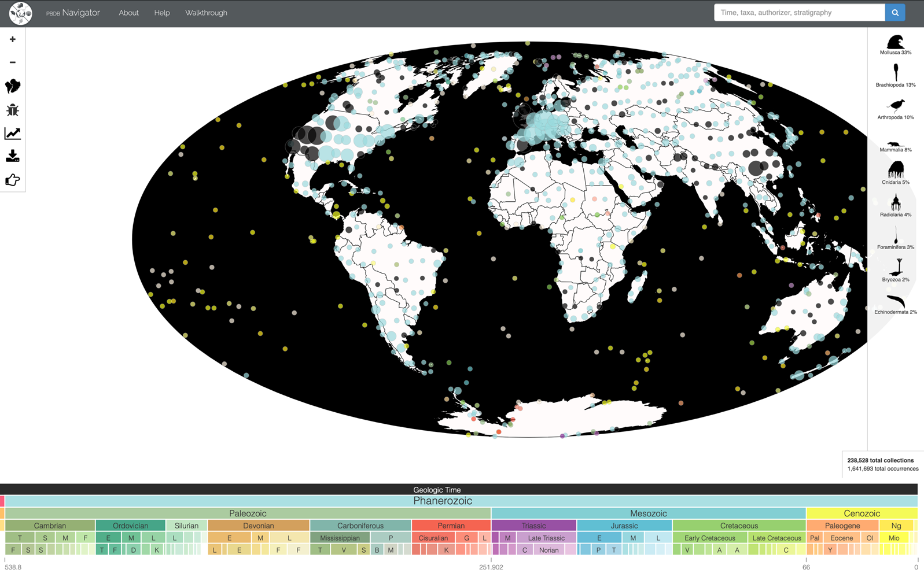
Task: Zoom in on the map
Action: click(12, 39)
